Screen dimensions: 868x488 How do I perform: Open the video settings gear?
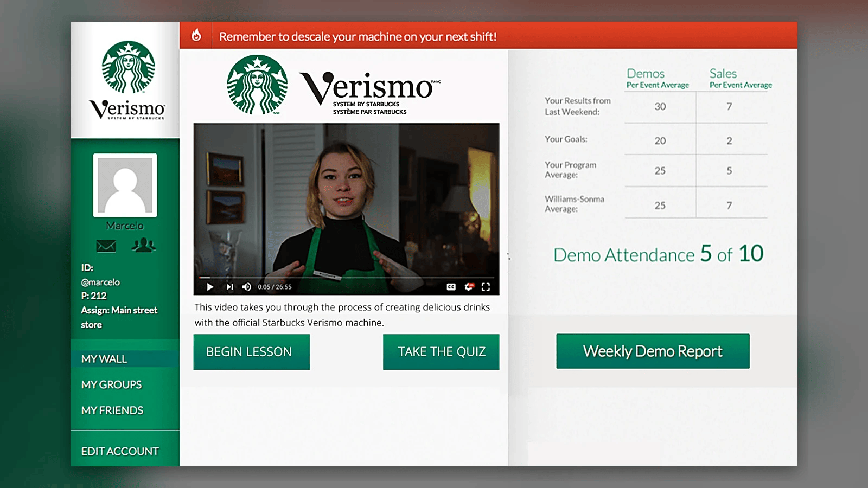[x=469, y=287]
